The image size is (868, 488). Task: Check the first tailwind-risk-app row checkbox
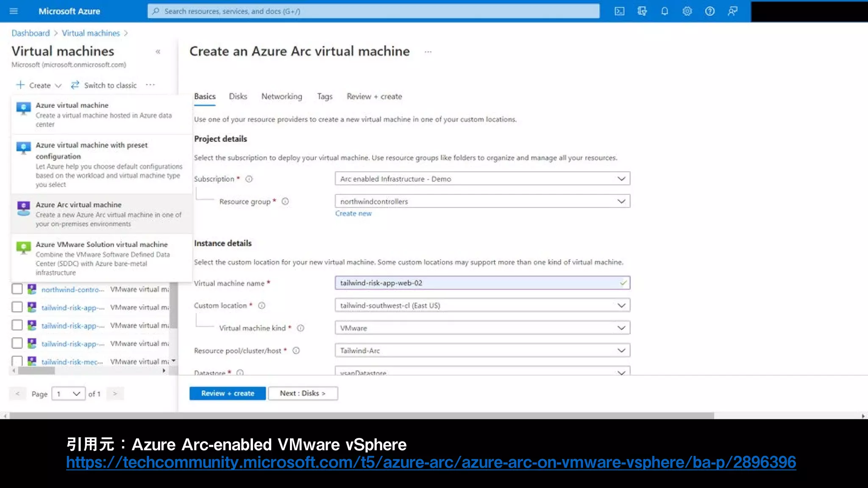click(17, 307)
